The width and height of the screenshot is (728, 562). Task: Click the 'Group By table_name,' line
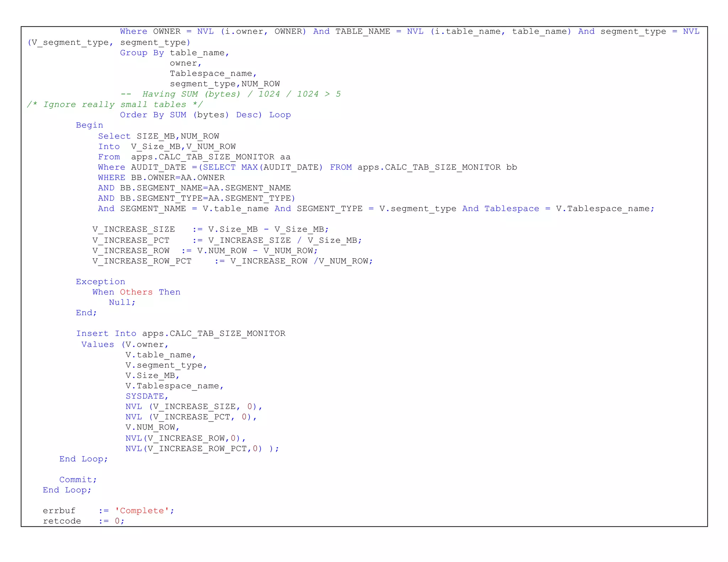click(x=175, y=53)
